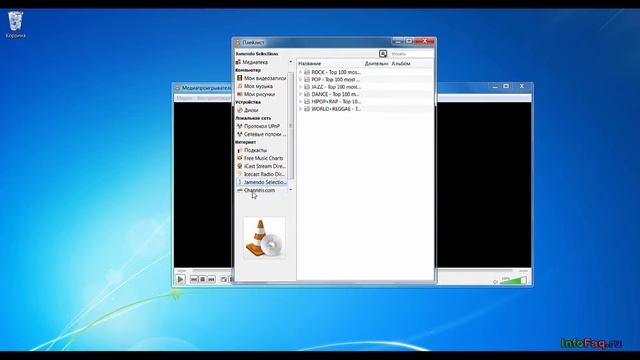Expand the WORLD+REGGAE row arrow
This screenshot has height=360, width=640.
[300, 109]
